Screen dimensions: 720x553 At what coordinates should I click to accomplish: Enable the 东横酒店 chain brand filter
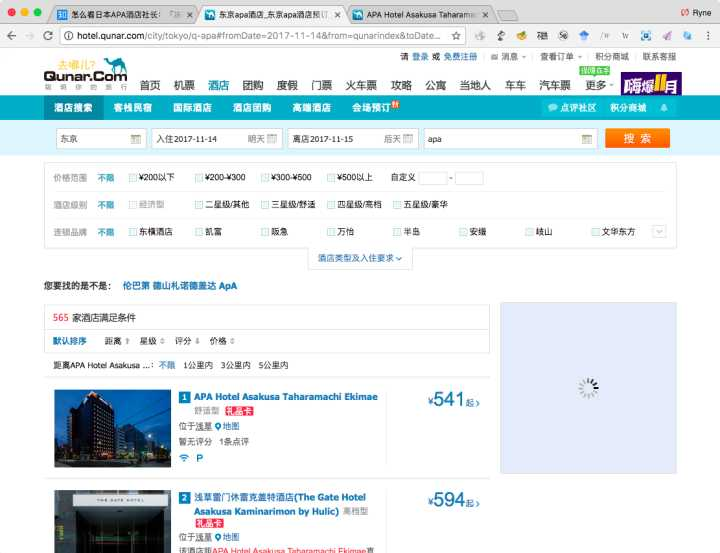[134, 232]
